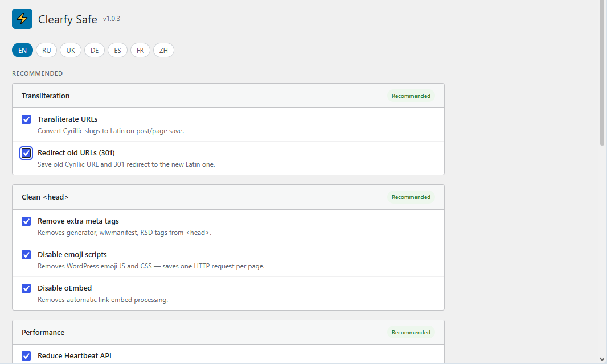Switch language to ZH

click(164, 50)
